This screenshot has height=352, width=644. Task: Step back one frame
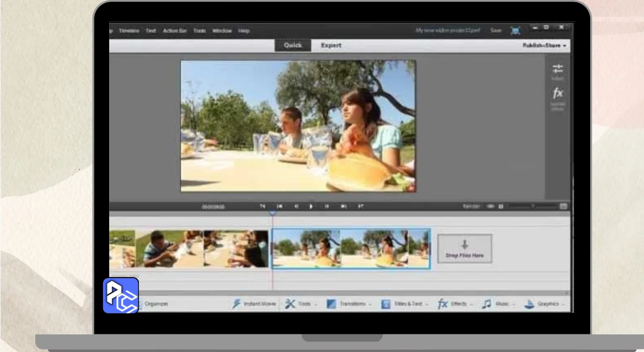[x=296, y=206]
